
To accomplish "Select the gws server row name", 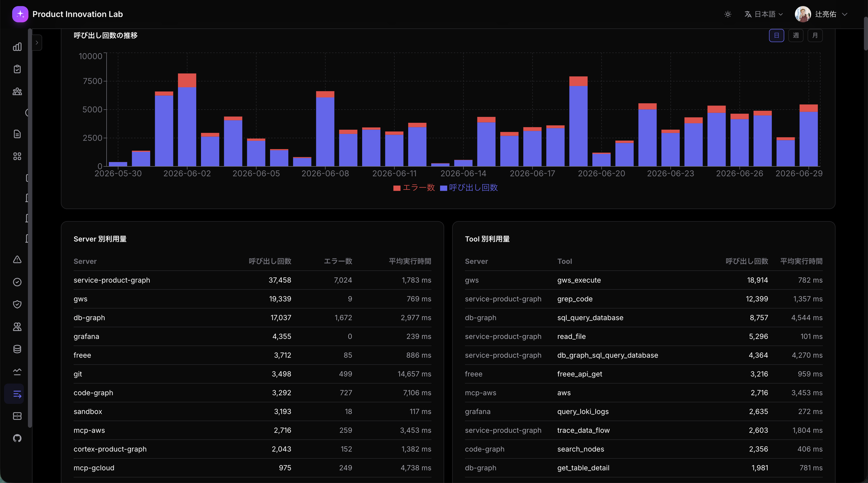I will pyautogui.click(x=80, y=299).
